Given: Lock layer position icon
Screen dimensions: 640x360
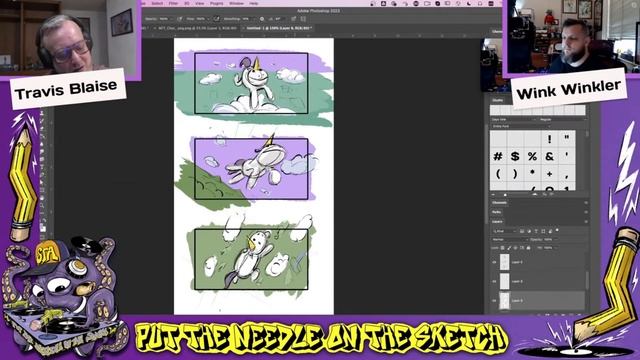Looking at the screenshot, I should click(516, 248).
